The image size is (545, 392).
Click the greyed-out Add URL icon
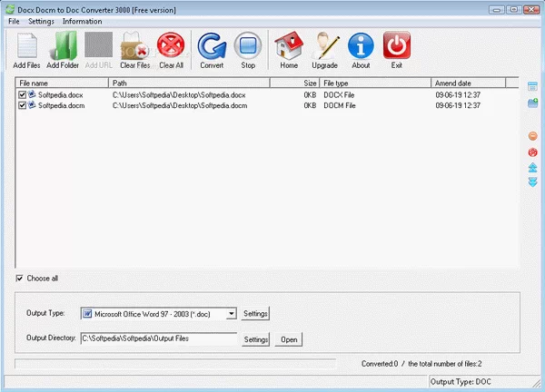tap(99, 44)
